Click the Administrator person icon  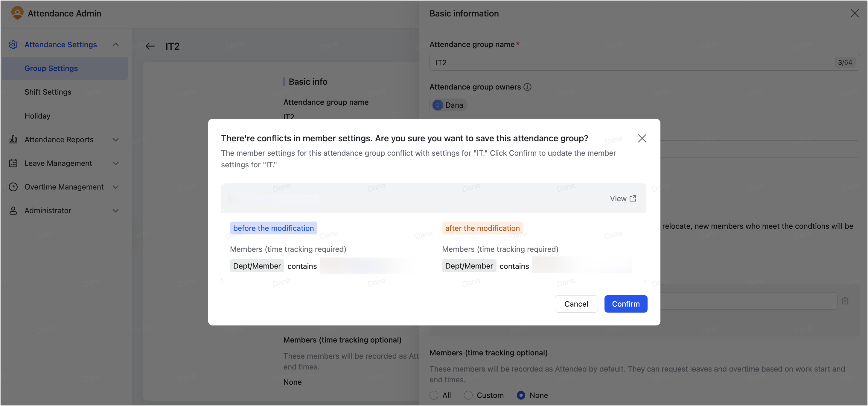[13, 210]
